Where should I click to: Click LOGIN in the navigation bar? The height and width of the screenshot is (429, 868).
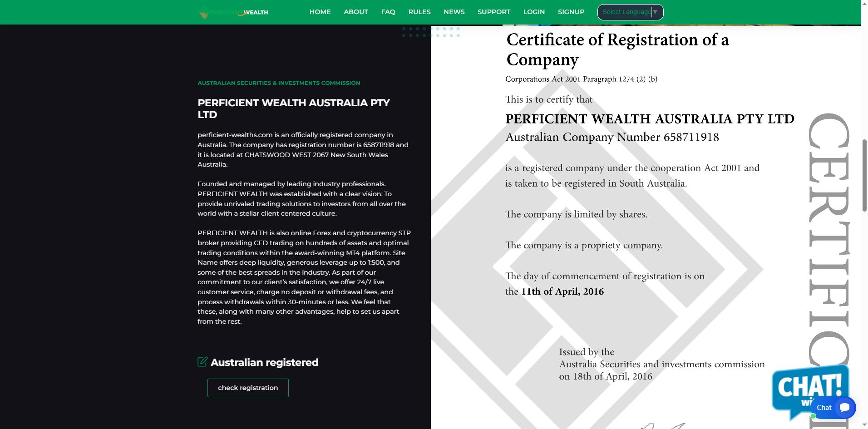click(534, 12)
